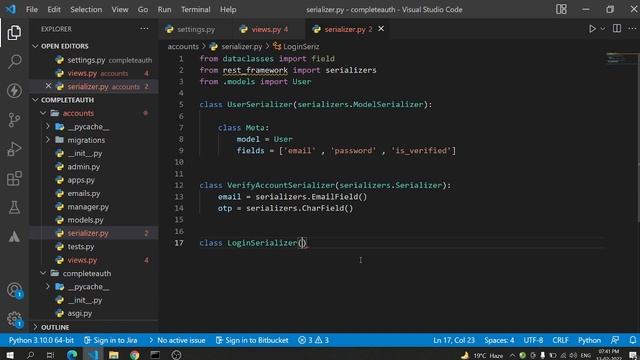Expand the migrations folder
Image resolution: width=640 pixels, height=360 pixels.
pyautogui.click(x=48, y=140)
